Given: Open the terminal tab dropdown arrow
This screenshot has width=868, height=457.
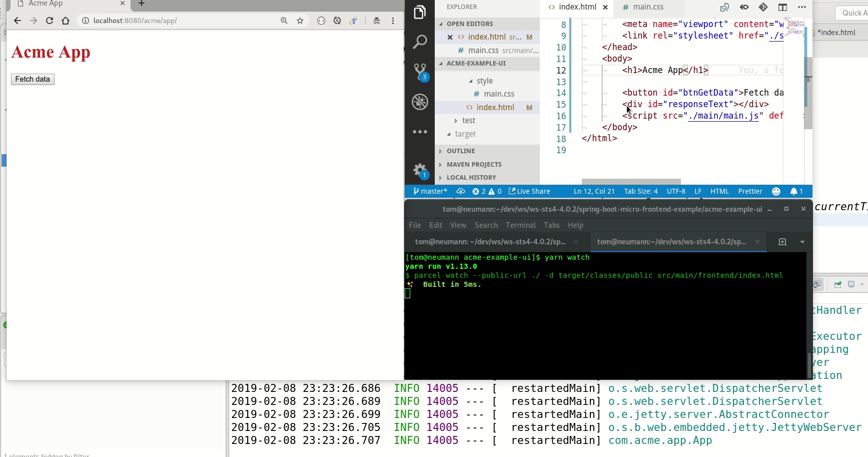Looking at the screenshot, I should coord(802,242).
